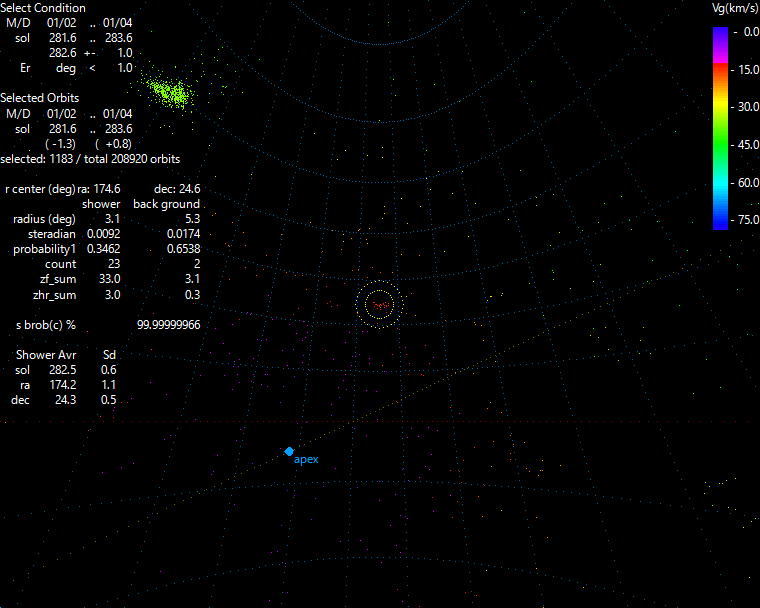Click the probability1 value 0.3462

[104, 249]
